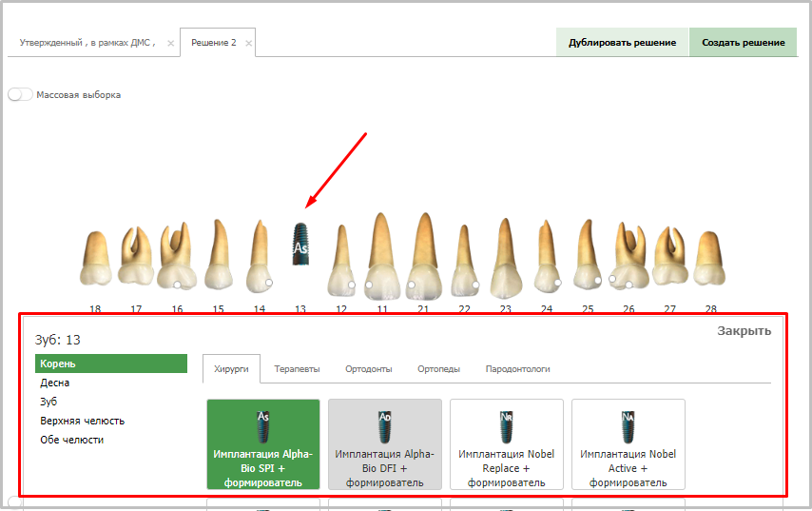Image resolution: width=812 pixels, height=511 pixels.
Task: Select tooth 28 in the dental chart
Action: (x=710, y=259)
